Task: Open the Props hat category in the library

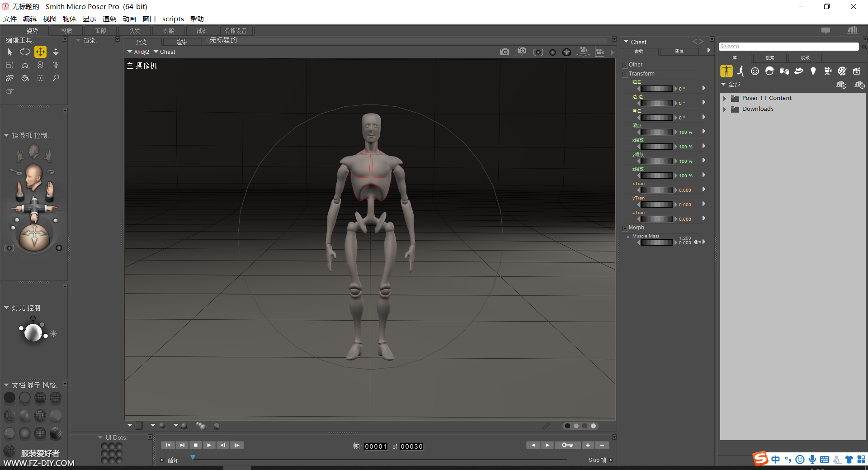Action: (799, 71)
